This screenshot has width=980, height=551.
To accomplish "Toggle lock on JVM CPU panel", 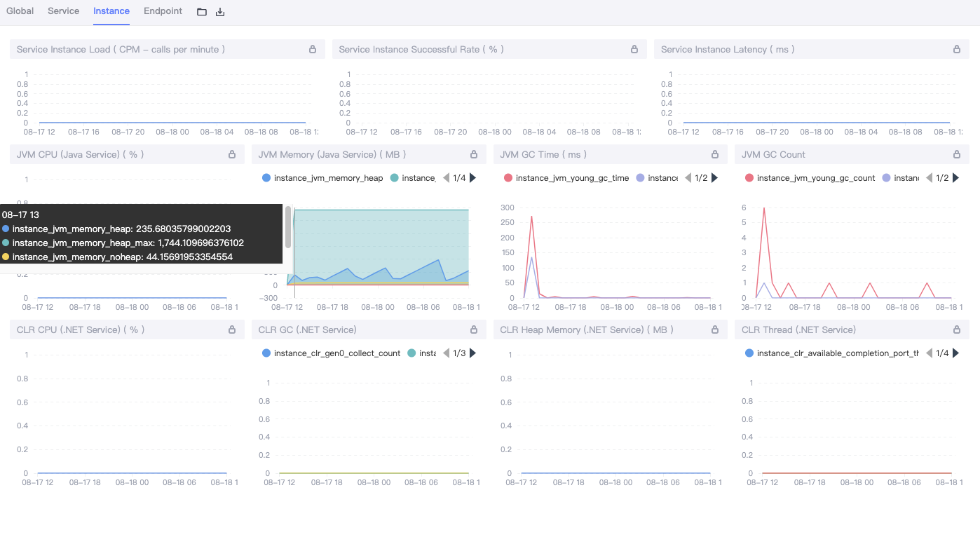I will click(x=232, y=154).
